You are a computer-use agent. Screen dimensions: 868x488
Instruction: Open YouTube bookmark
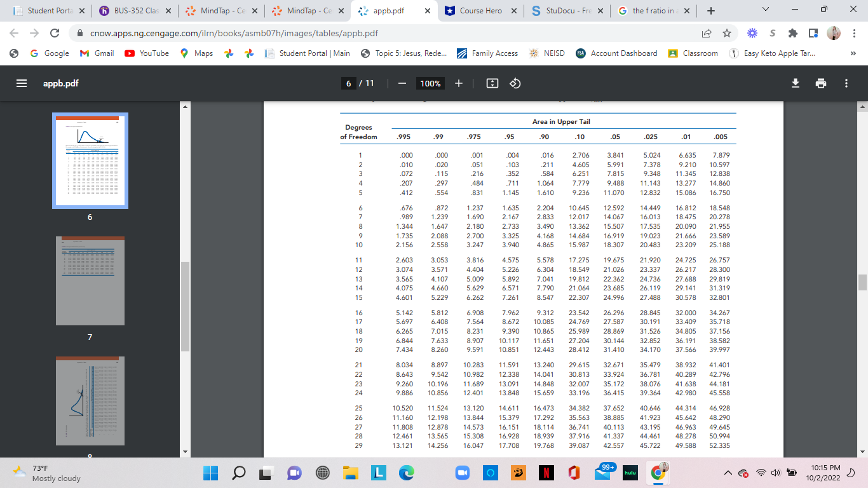pos(147,53)
